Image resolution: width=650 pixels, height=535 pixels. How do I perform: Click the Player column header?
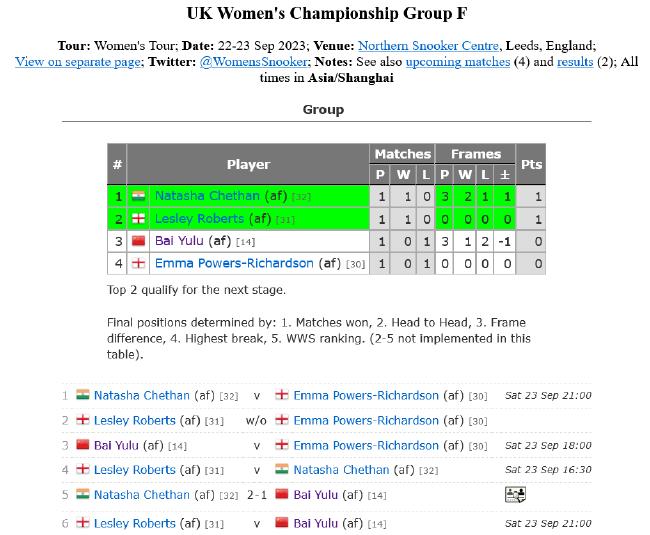tap(248, 165)
